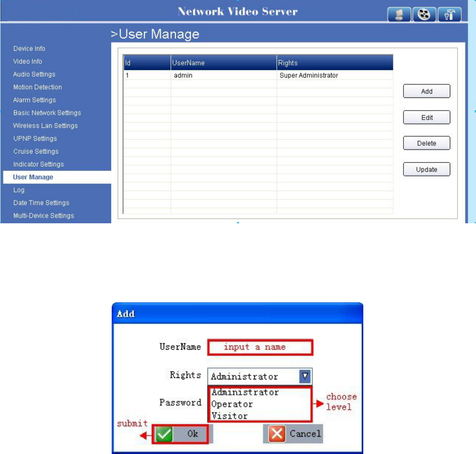Screen dimensions: 476x454
Task: Click the Id column header
Action: (x=147, y=63)
